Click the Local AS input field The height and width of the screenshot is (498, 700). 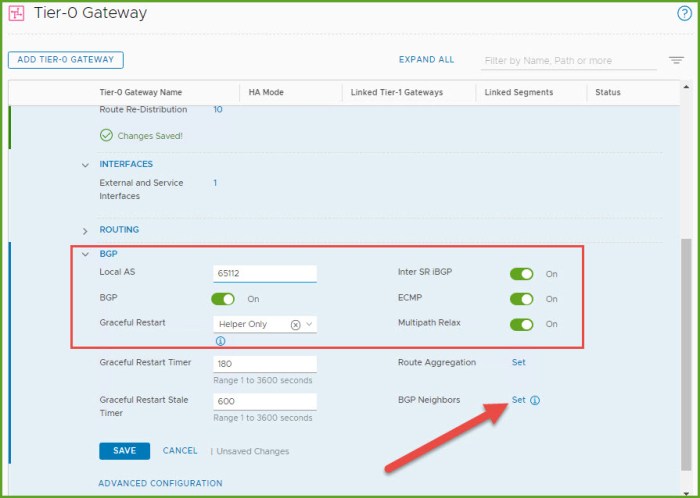coord(265,274)
